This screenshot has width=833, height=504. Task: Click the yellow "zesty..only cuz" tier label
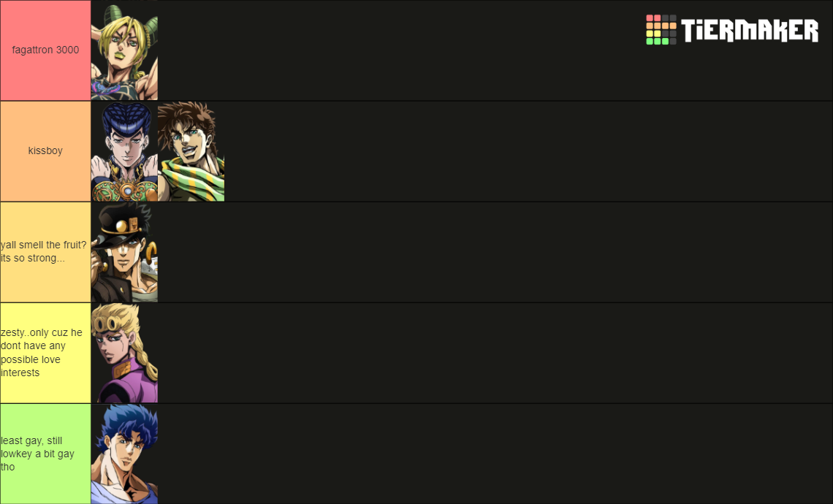point(46,354)
